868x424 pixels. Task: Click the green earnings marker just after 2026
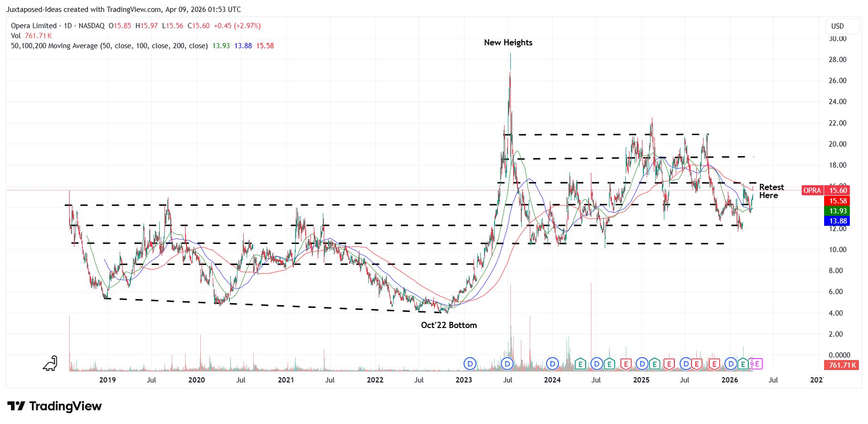(743, 364)
